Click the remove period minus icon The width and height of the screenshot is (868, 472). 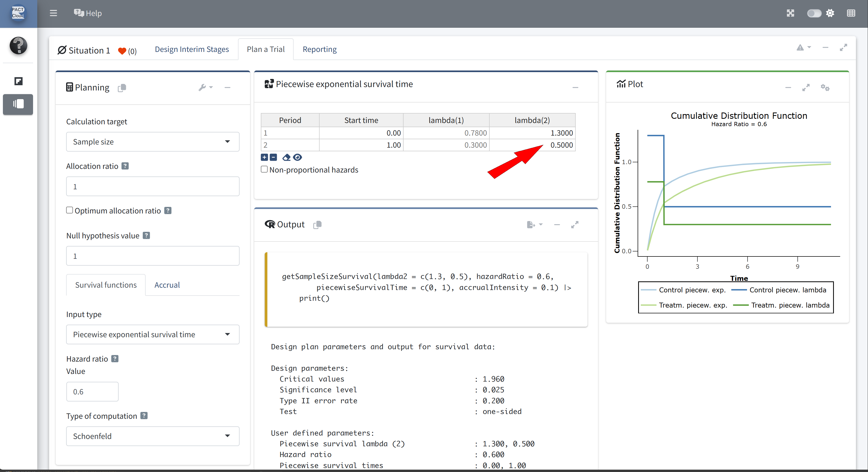click(274, 157)
